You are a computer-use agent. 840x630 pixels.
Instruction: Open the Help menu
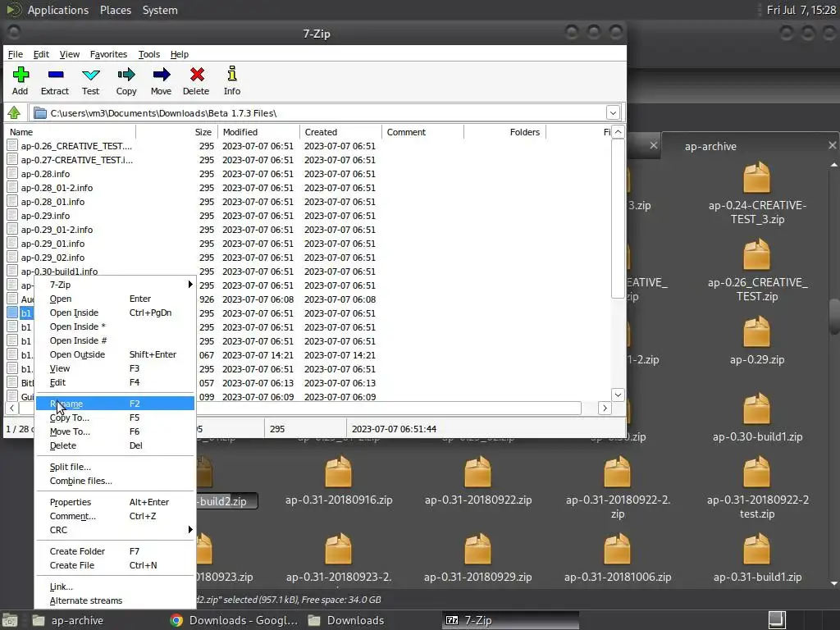[180, 54]
